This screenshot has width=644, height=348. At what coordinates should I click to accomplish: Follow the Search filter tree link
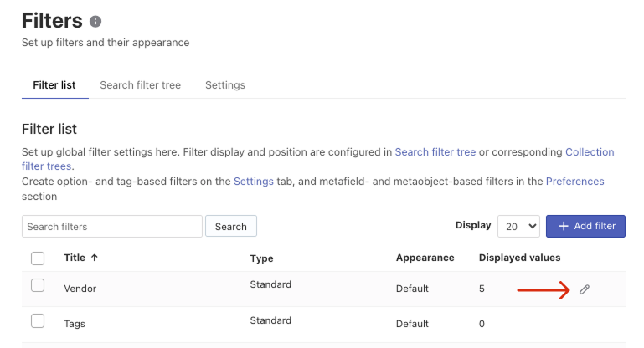(x=435, y=152)
